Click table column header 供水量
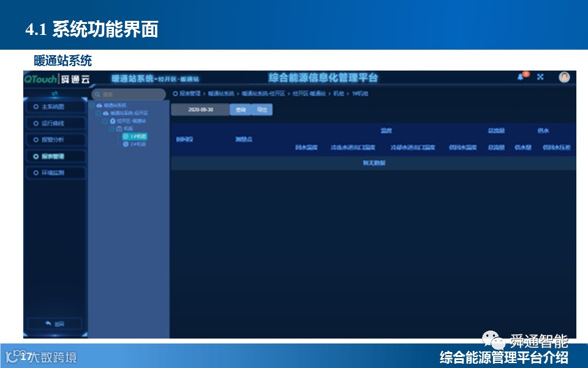The image size is (588, 368). 523,147
